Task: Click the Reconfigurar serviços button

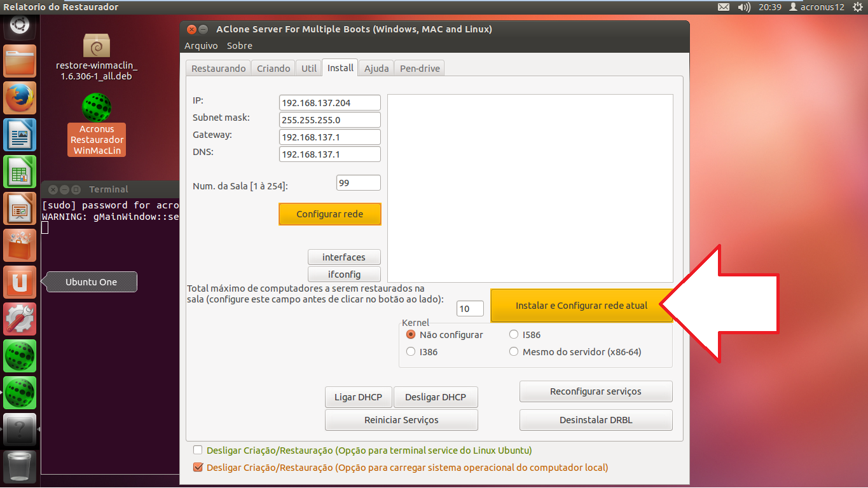Action: click(596, 391)
